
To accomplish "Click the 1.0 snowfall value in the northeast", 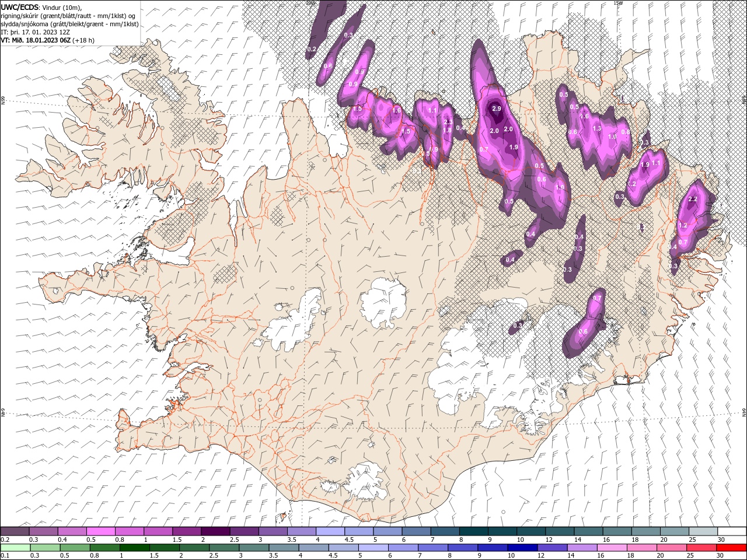I will click(x=612, y=136).
